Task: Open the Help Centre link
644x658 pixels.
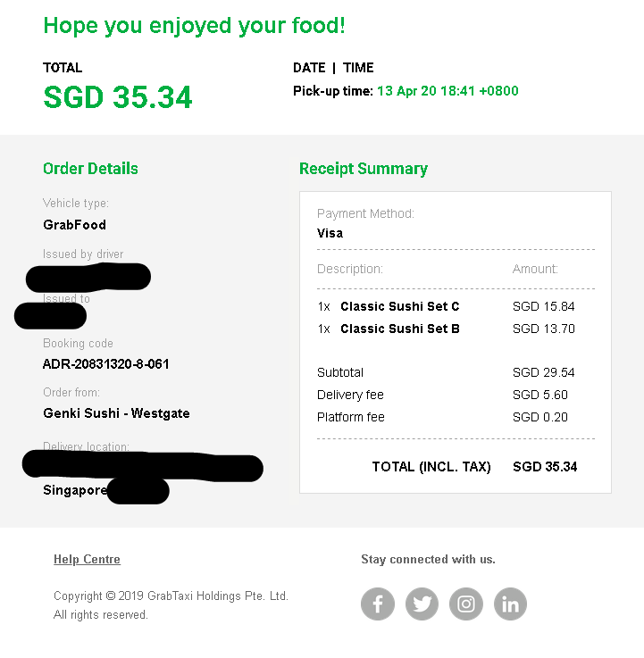Action: click(x=87, y=560)
